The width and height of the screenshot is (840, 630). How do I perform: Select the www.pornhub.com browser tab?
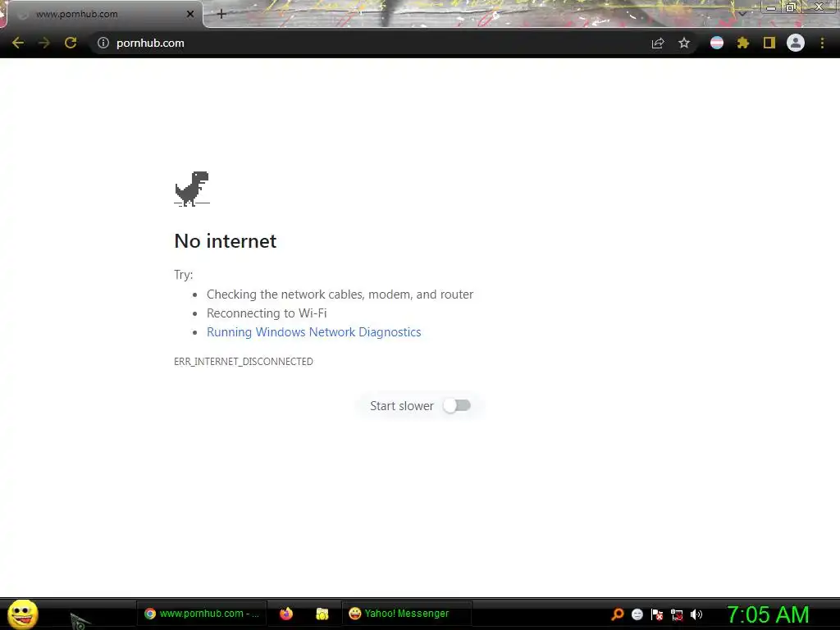[104, 14]
